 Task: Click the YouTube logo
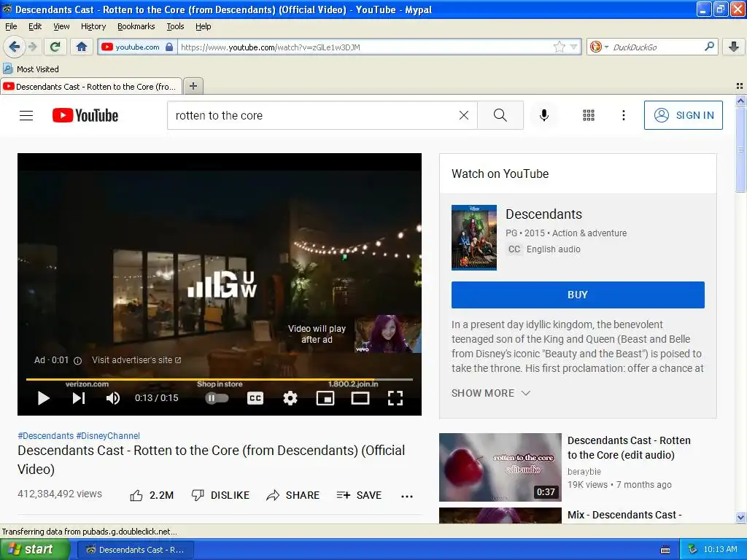tap(85, 115)
